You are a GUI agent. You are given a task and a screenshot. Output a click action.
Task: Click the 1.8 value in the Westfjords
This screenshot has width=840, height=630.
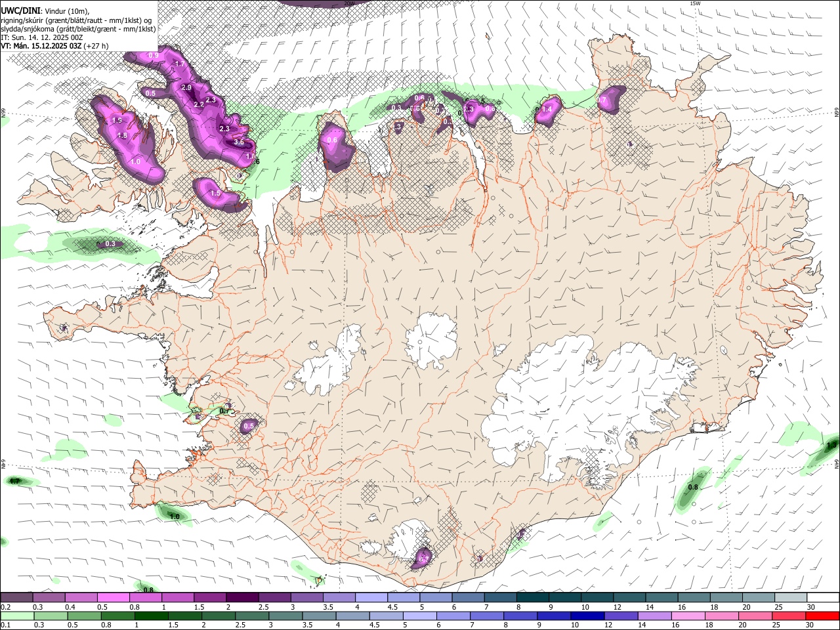[x=122, y=136]
